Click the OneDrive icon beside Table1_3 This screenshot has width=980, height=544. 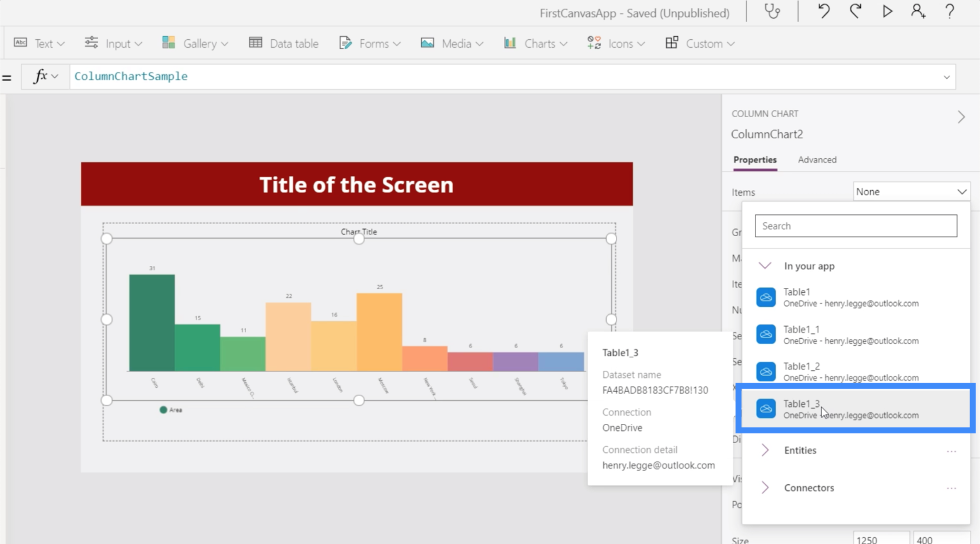[x=766, y=409]
